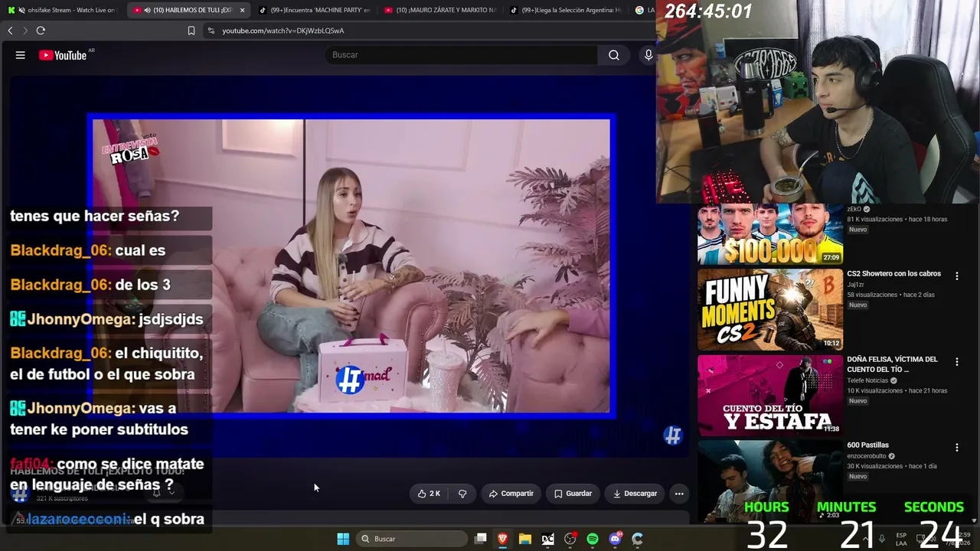The height and width of the screenshot is (551, 980).
Task: Dislike the video with thumbs-down
Action: click(462, 494)
